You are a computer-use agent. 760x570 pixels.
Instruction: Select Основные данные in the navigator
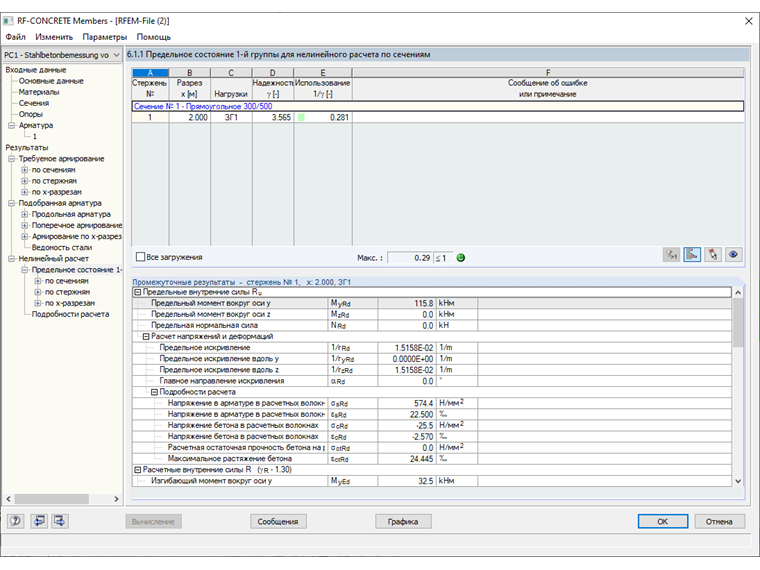point(51,81)
